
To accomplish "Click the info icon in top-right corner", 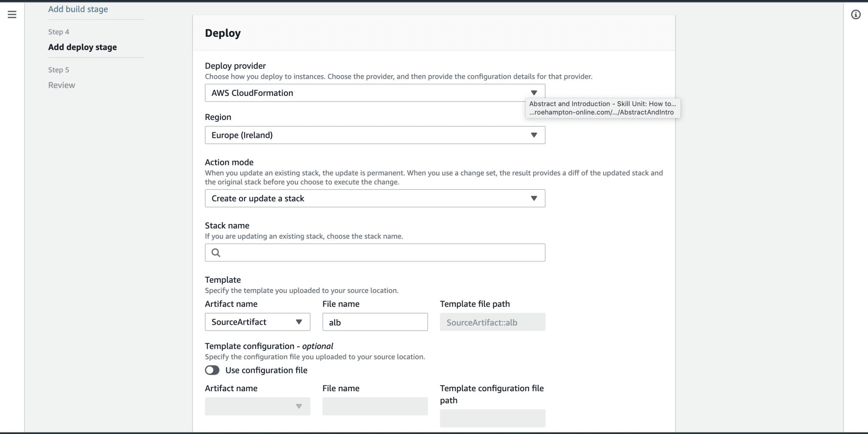I will point(857,14).
